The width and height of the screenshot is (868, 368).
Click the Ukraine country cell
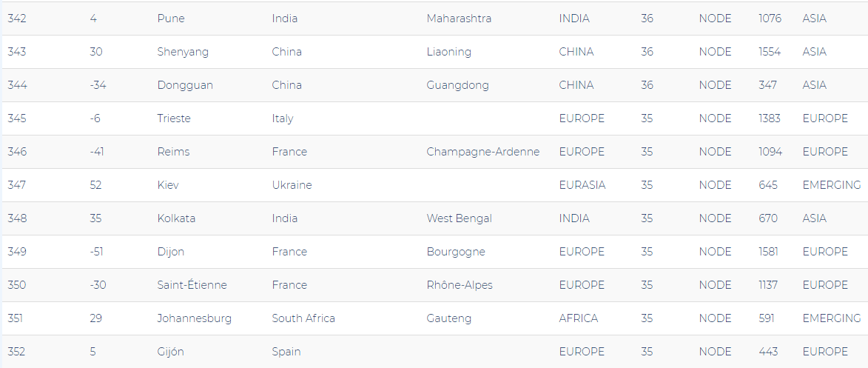click(x=292, y=185)
